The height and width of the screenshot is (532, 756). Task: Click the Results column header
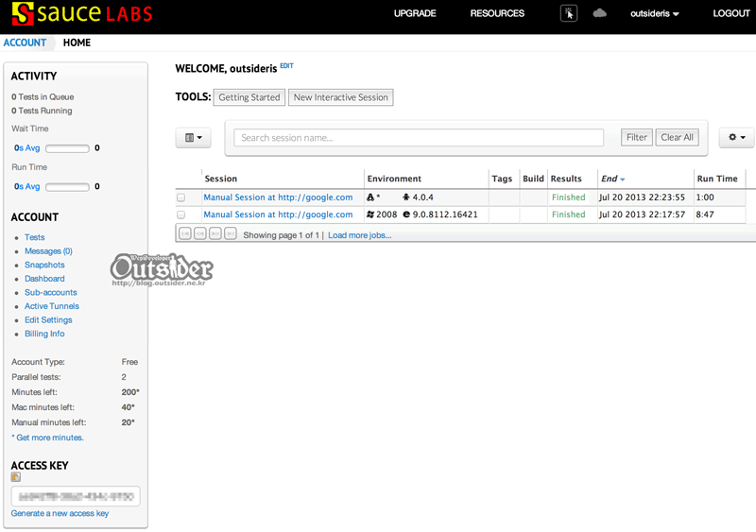[566, 179]
